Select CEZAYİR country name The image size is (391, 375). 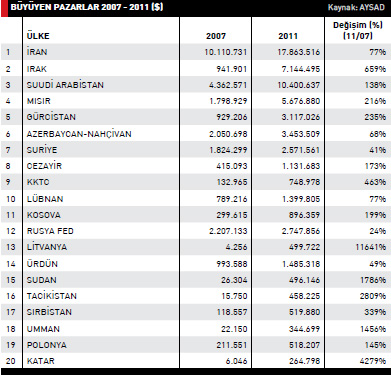pos(44,166)
